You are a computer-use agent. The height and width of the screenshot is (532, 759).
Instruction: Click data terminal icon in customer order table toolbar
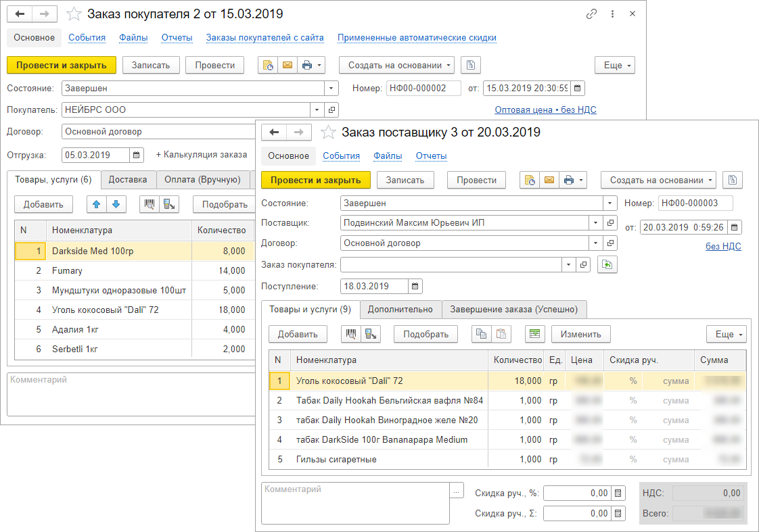pyautogui.click(x=169, y=205)
